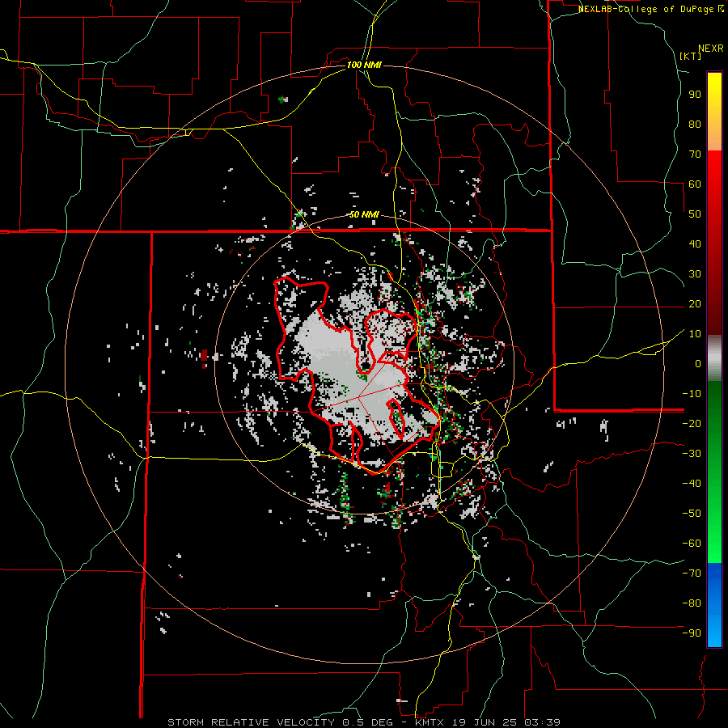Select the 10 value on the velocity scale
Viewport: 728px width, 728px height.
coord(695,334)
